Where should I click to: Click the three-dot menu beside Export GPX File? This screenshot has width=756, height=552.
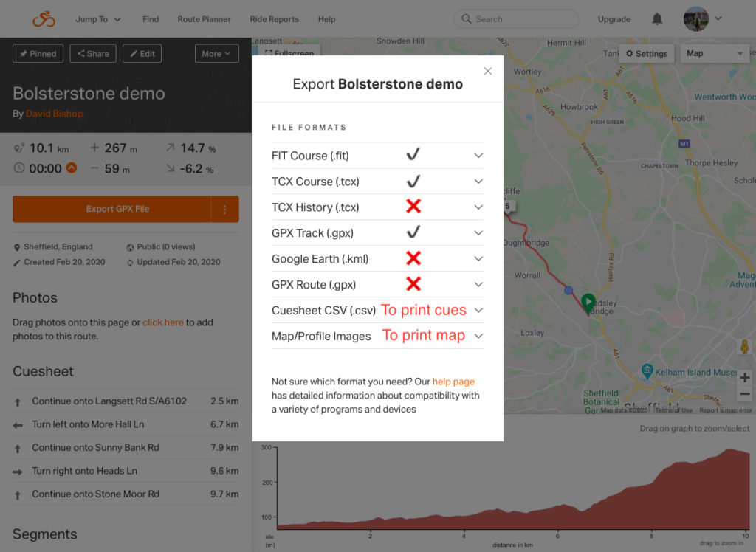(224, 210)
